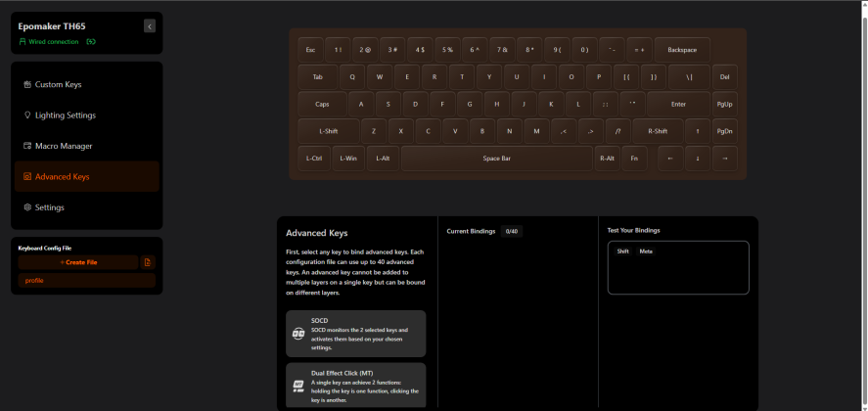
Task: Select the "profile" config file
Action: pyautogui.click(x=87, y=280)
